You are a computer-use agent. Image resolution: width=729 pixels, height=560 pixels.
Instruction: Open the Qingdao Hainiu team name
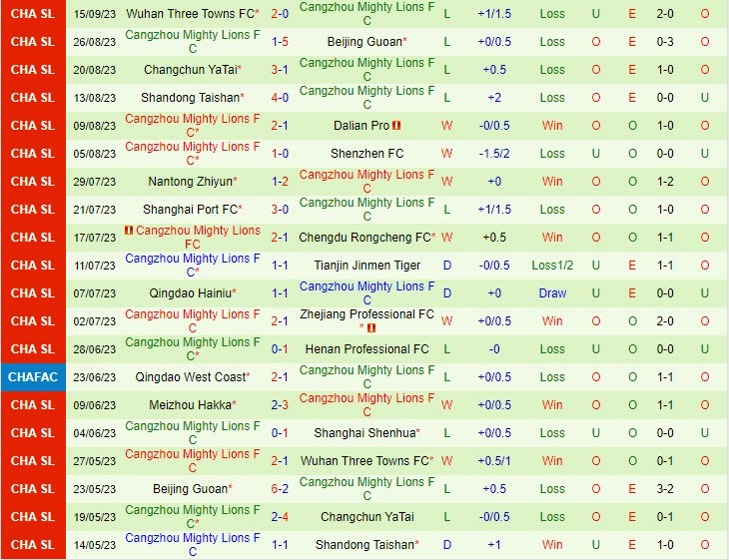click(x=190, y=293)
